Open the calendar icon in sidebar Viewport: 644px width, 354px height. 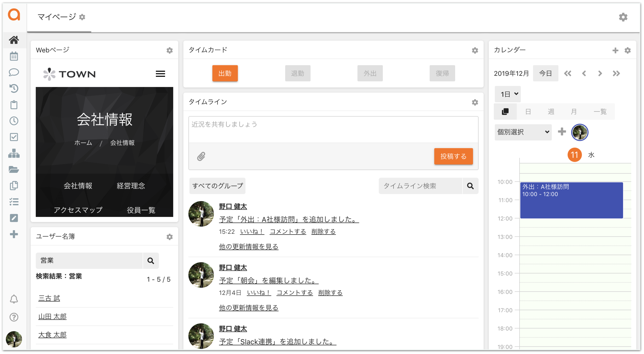(14, 56)
